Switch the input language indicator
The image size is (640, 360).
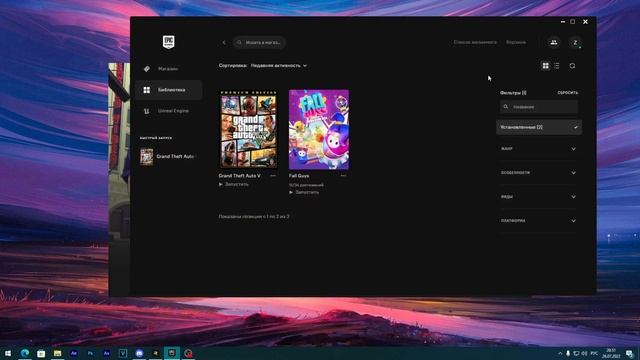(594, 353)
